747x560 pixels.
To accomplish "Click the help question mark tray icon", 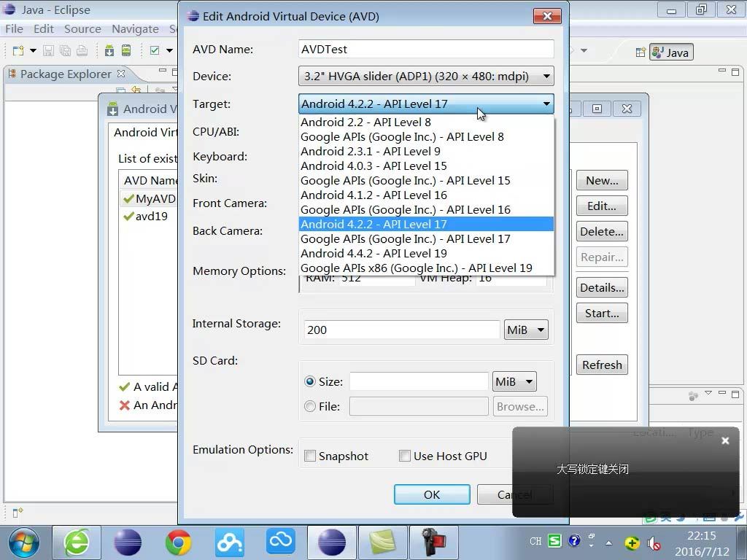I will coord(575,541).
